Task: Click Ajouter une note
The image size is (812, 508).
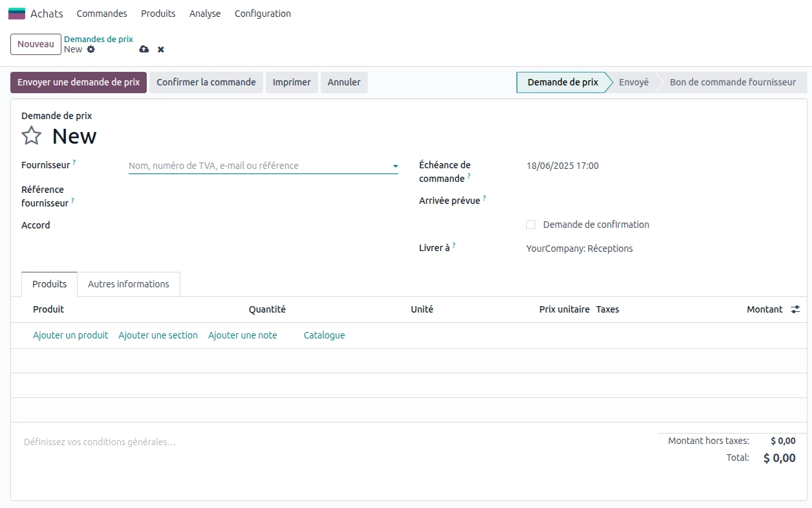Action: [242, 335]
